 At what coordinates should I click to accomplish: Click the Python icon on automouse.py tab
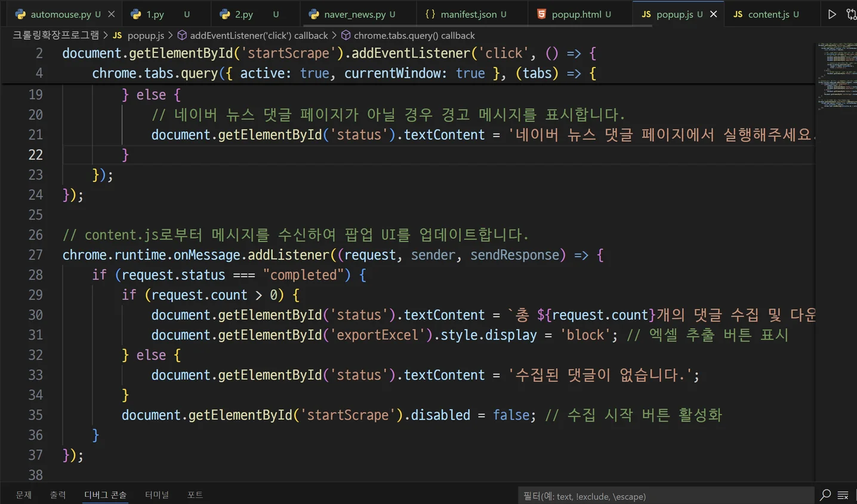(x=21, y=14)
